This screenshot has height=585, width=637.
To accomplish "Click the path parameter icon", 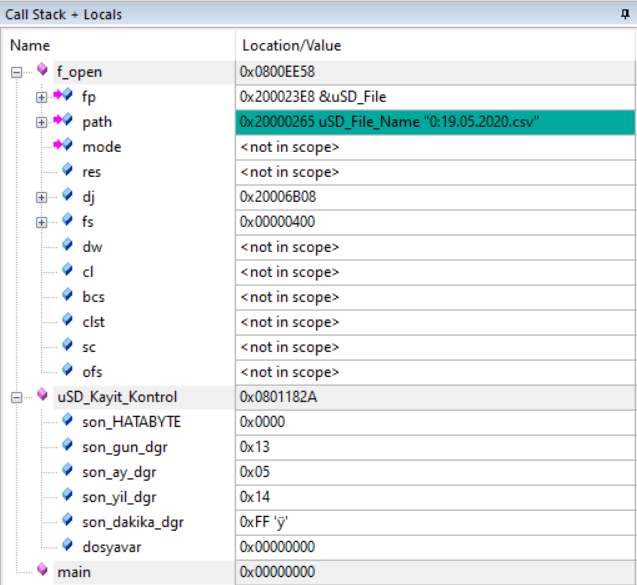I will click(x=63, y=120).
